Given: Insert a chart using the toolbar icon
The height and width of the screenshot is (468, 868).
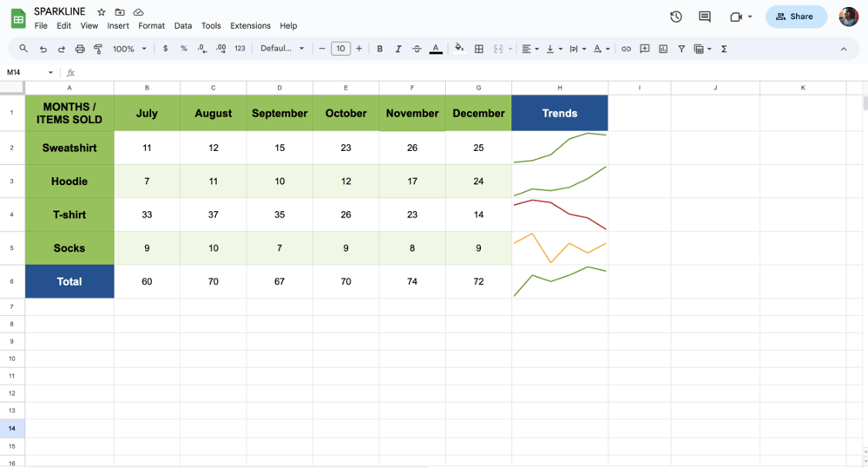Looking at the screenshot, I should (x=663, y=49).
